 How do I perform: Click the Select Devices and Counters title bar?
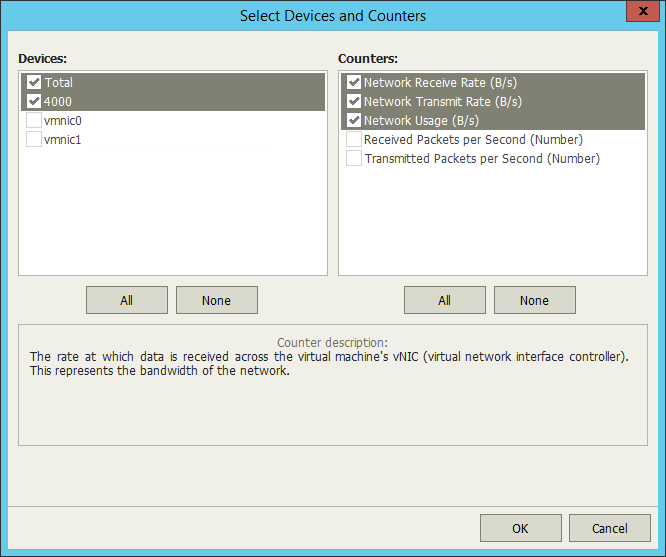point(332,15)
